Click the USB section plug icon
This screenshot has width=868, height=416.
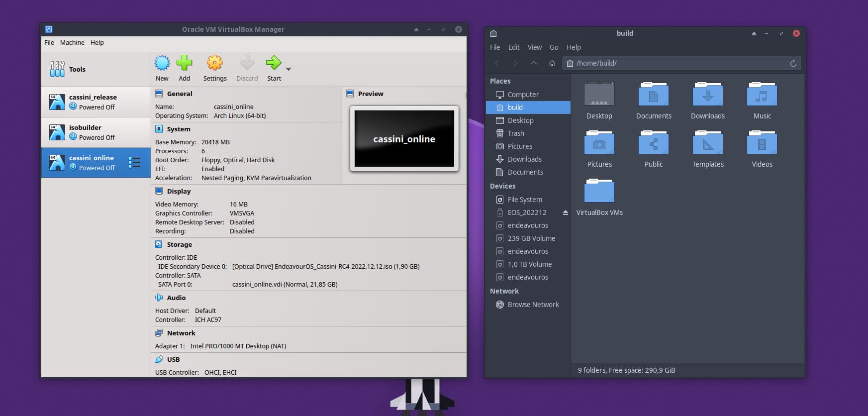click(159, 359)
